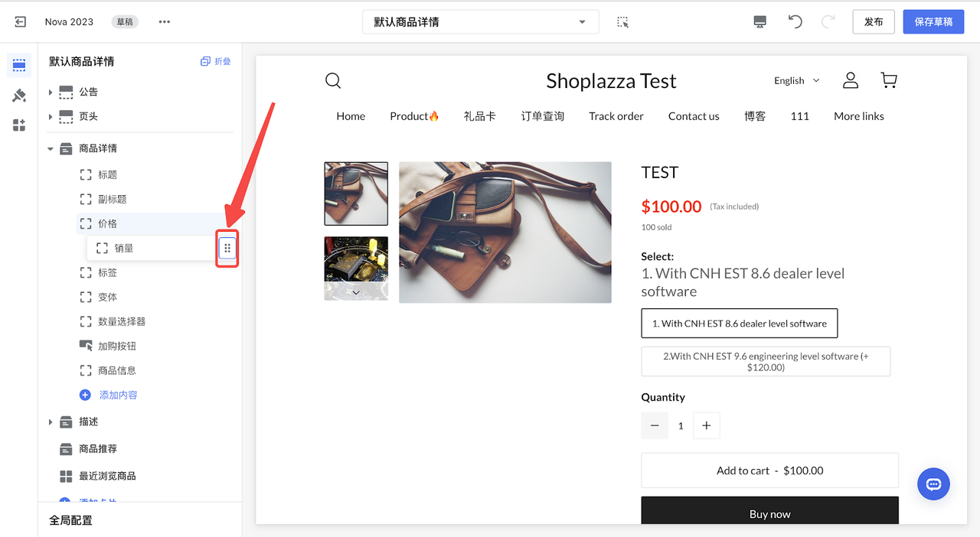Screen dimensions: 980x537
Task: Open the 默认商品详情 template dropdown
Action: coord(480,22)
